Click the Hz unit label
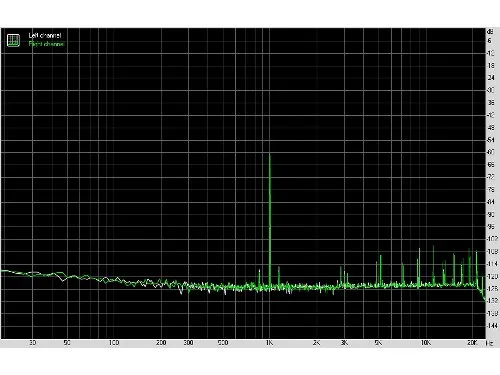500x375 pixels. pos(489,343)
